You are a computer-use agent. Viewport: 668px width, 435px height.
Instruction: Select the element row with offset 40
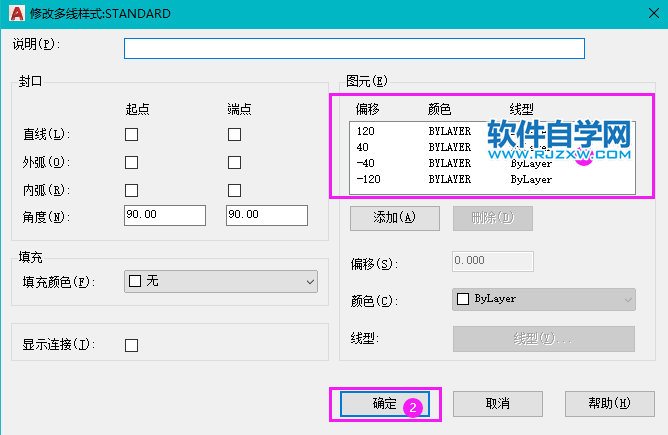[x=492, y=147]
